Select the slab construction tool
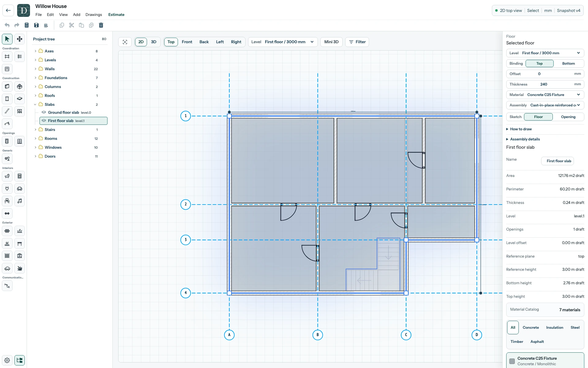Viewport: 588px width, 368px height. [x=20, y=99]
